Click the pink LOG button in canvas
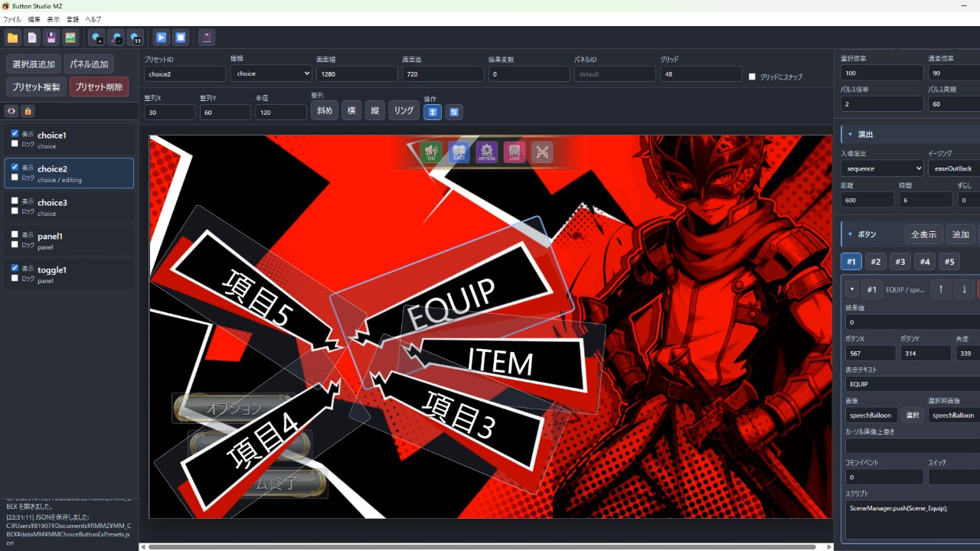The image size is (980, 551). [x=514, y=152]
